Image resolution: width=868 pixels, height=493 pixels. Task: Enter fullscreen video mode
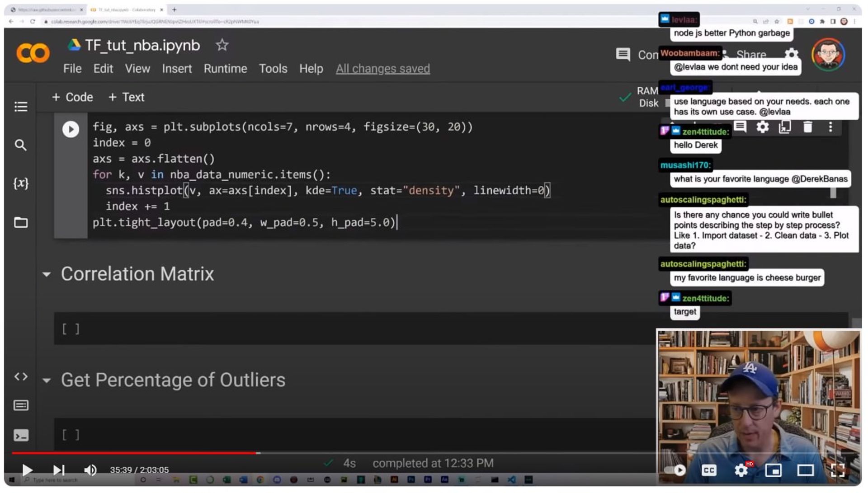coord(838,470)
